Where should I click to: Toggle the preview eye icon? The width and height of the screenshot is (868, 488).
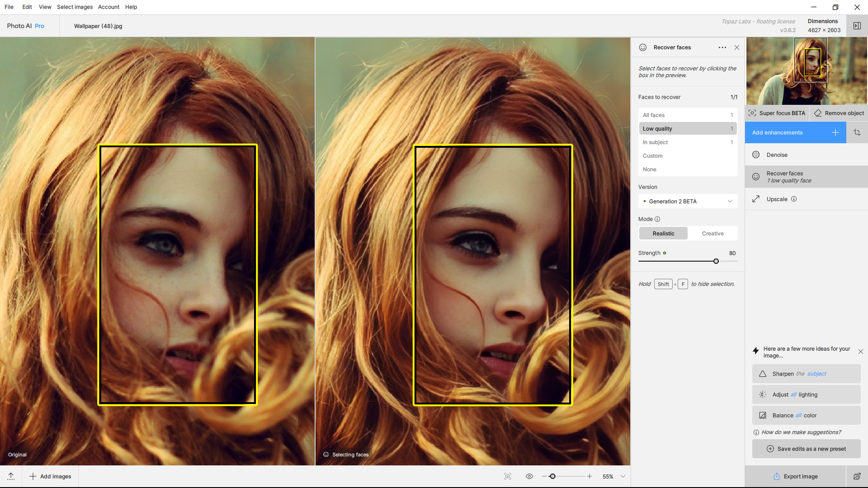[529, 476]
